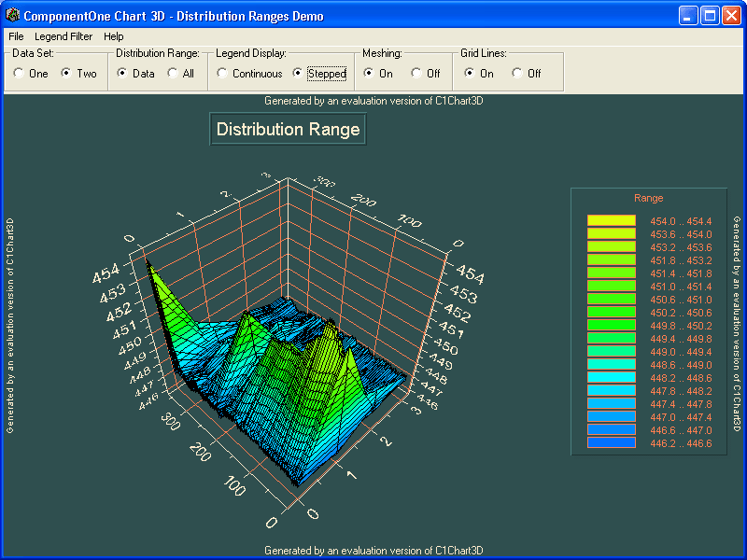Choose All for Distribution Range
This screenshot has height=560, width=747.
point(174,74)
